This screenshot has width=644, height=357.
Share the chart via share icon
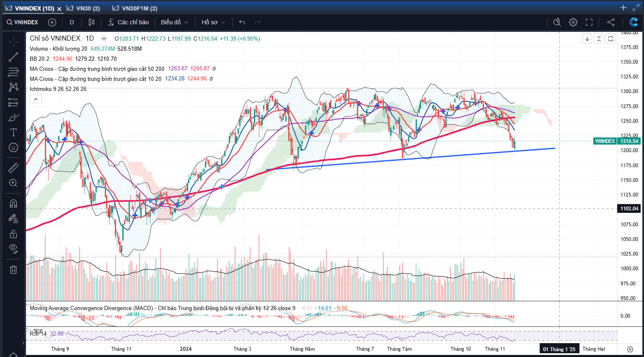pos(611,22)
